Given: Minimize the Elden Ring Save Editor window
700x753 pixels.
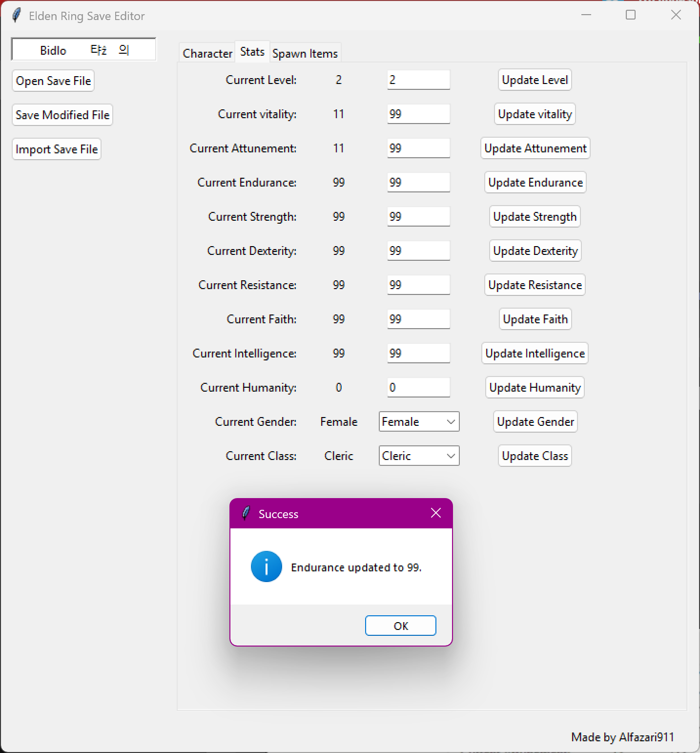Looking at the screenshot, I should [x=586, y=15].
